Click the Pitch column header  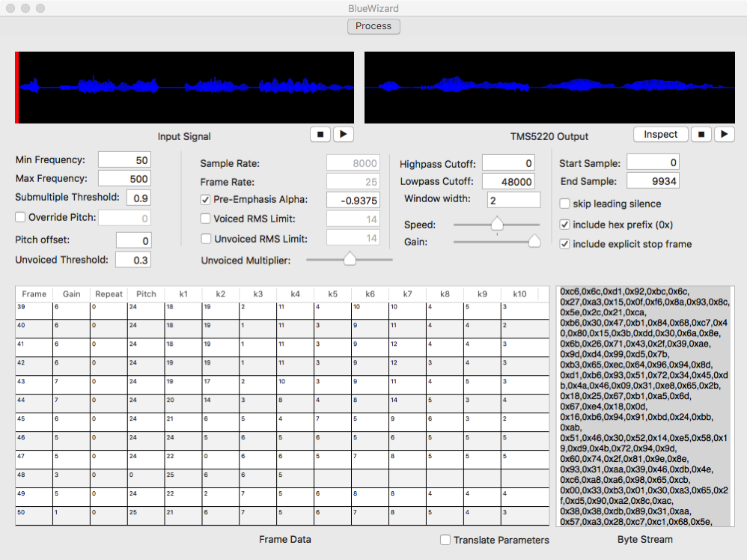point(146,294)
